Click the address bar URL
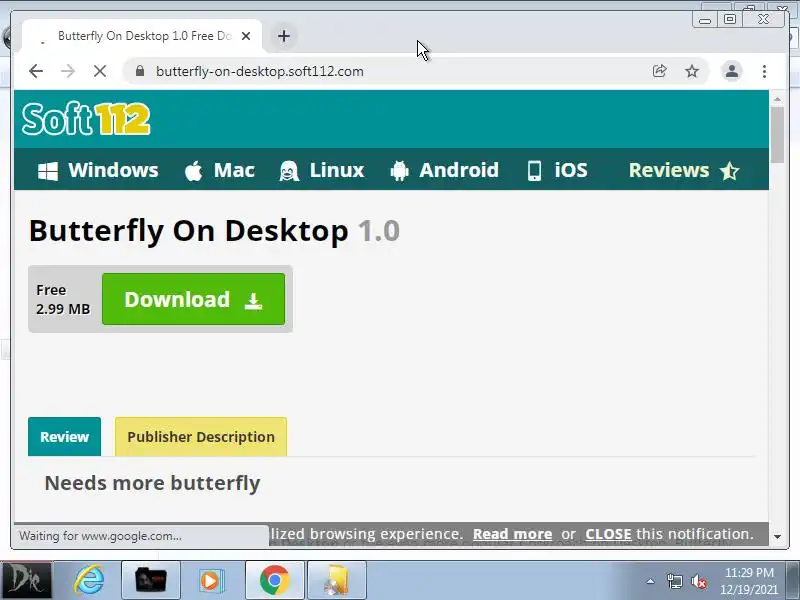 click(260, 71)
